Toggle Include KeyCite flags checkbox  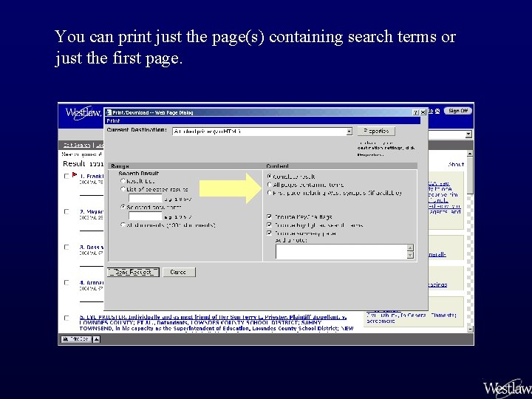pos(270,216)
